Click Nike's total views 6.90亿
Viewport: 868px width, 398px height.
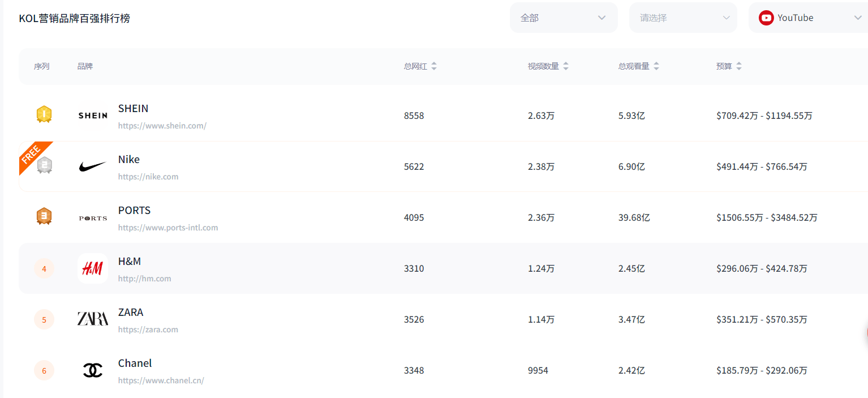631,166
